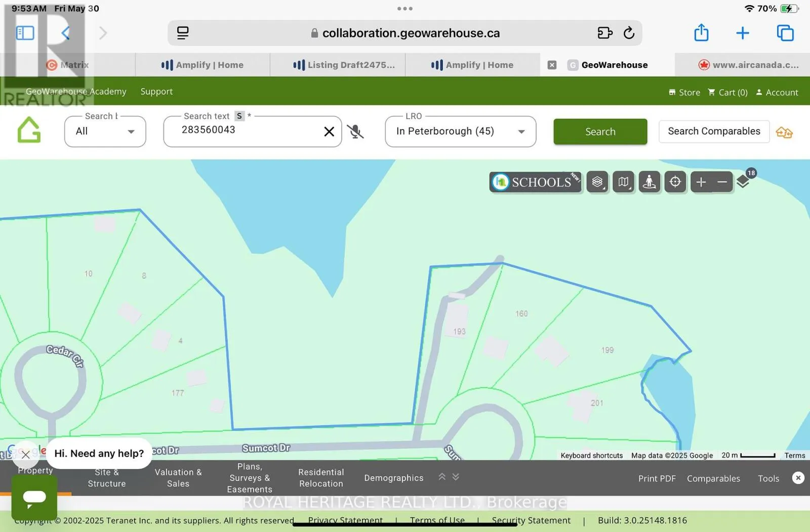Toggle the voice search microphone

click(355, 132)
